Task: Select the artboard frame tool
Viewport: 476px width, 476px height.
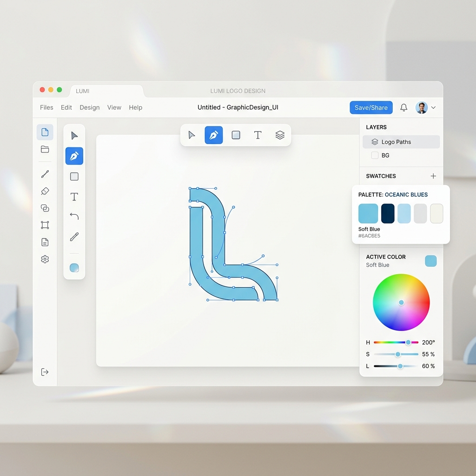Action: (x=45, y=225)
